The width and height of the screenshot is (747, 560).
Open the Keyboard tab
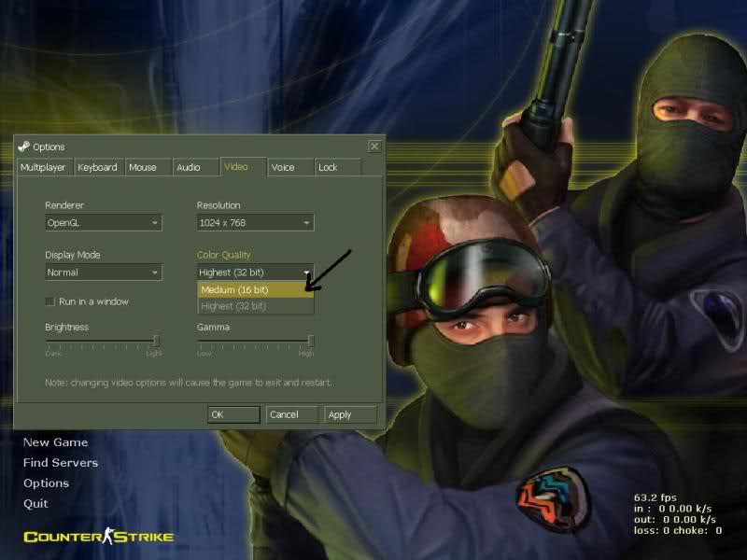click(x=98, y=167)
